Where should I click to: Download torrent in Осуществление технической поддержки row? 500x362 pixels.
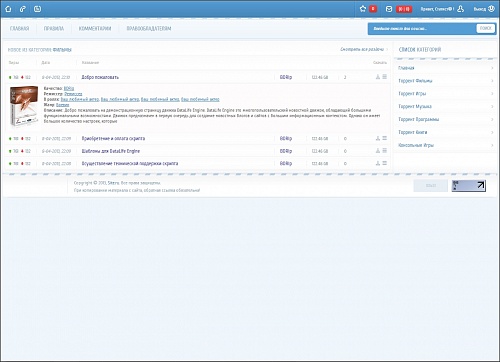[378, 163]
